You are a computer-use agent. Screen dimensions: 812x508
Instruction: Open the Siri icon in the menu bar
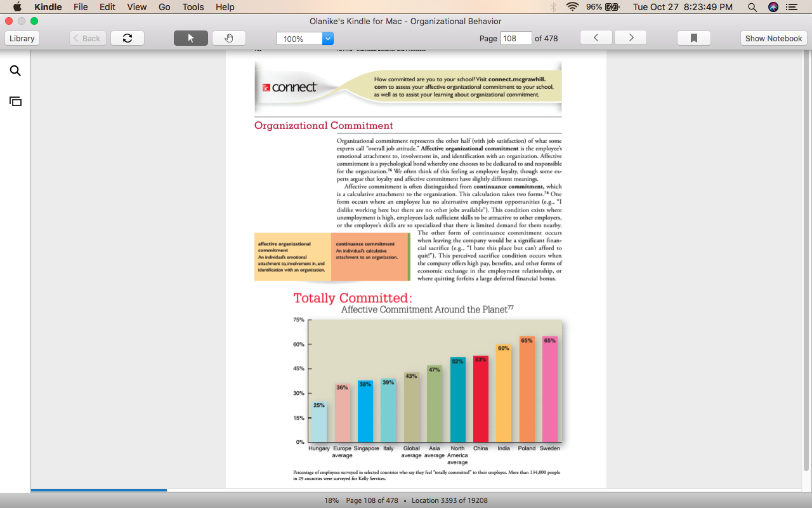point(773,7)
